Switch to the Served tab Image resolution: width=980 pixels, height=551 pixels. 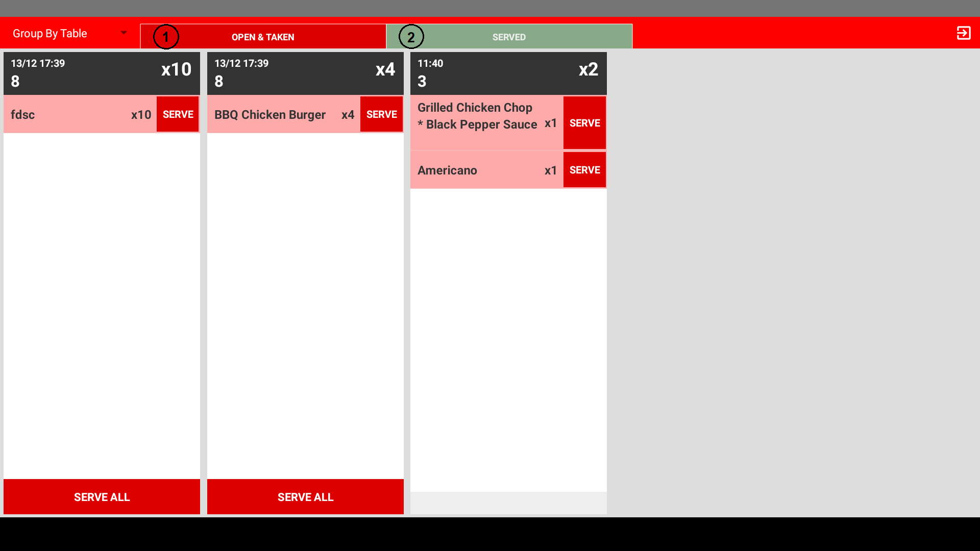pos(509,37)
